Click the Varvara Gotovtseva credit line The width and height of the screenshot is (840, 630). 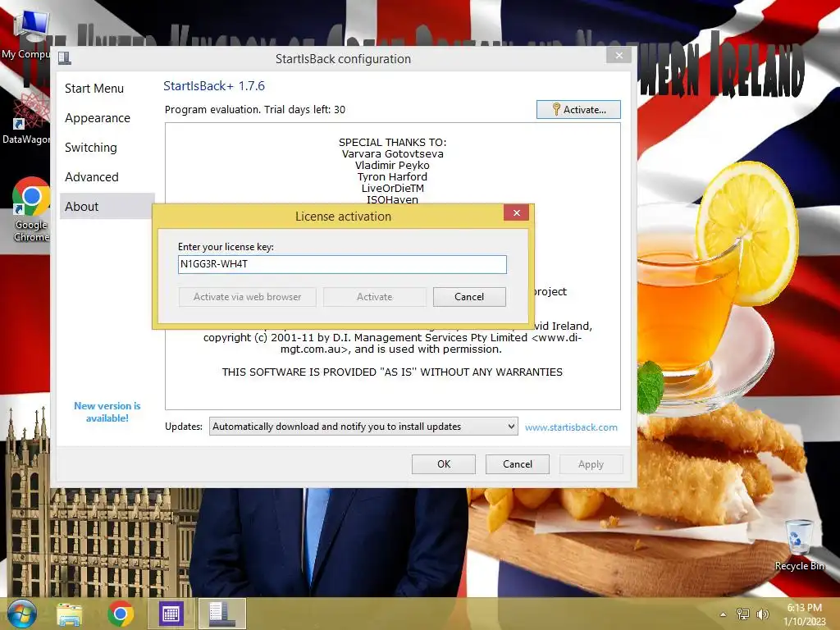tap(393, 153)
